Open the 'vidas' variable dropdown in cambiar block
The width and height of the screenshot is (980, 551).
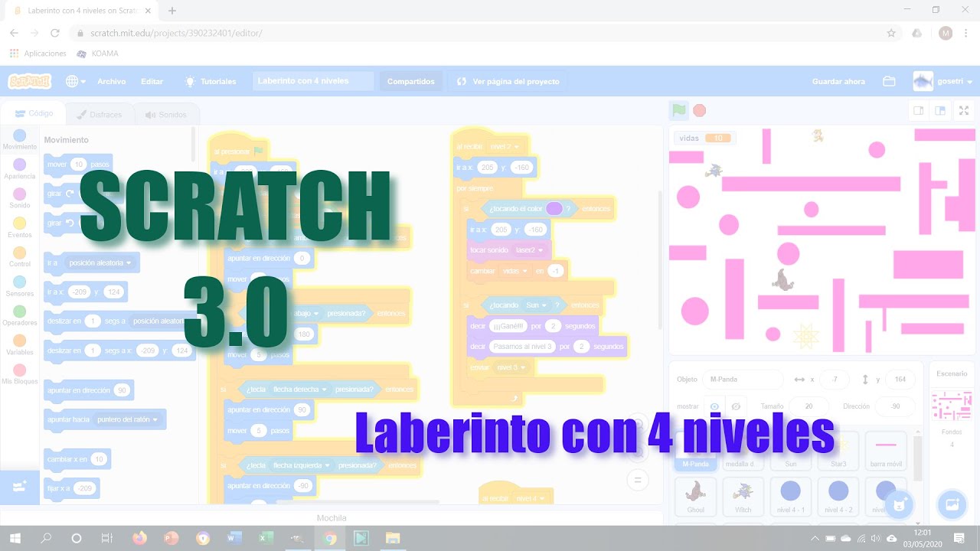pos(514,271)
